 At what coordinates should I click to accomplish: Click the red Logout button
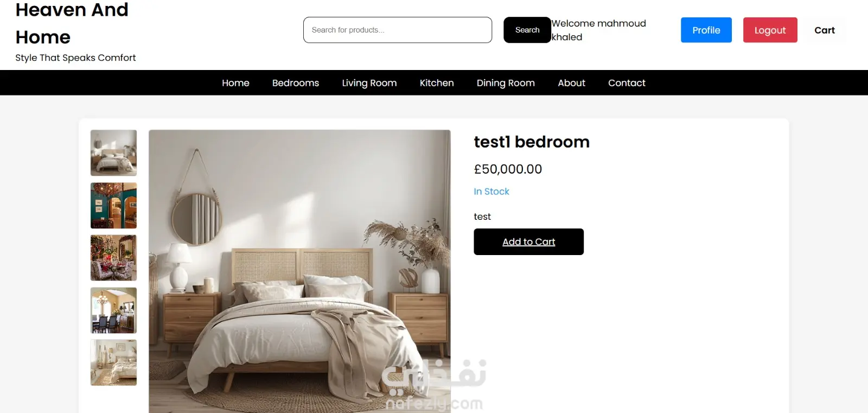coord(770,30)
